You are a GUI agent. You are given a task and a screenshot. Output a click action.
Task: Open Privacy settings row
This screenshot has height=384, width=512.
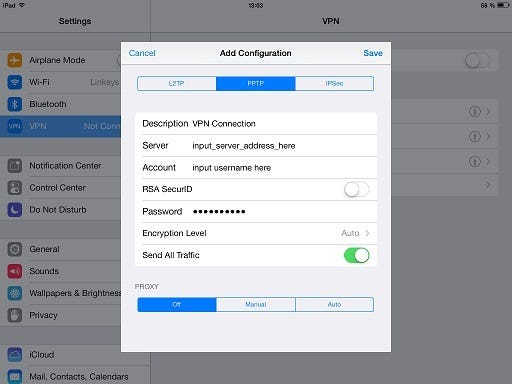[61, 315]
